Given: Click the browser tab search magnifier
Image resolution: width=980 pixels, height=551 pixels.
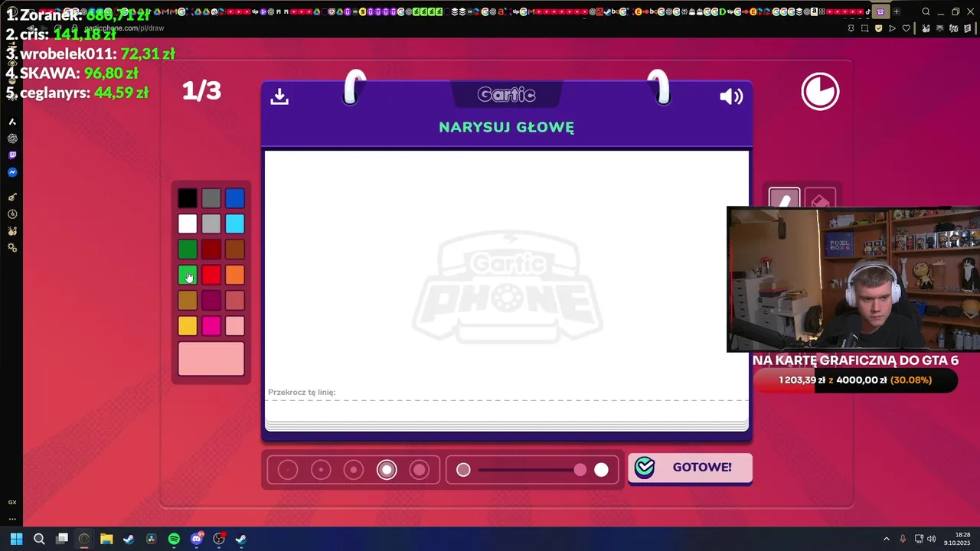Looking at the screenshot, I should click(x=926, y=11).
